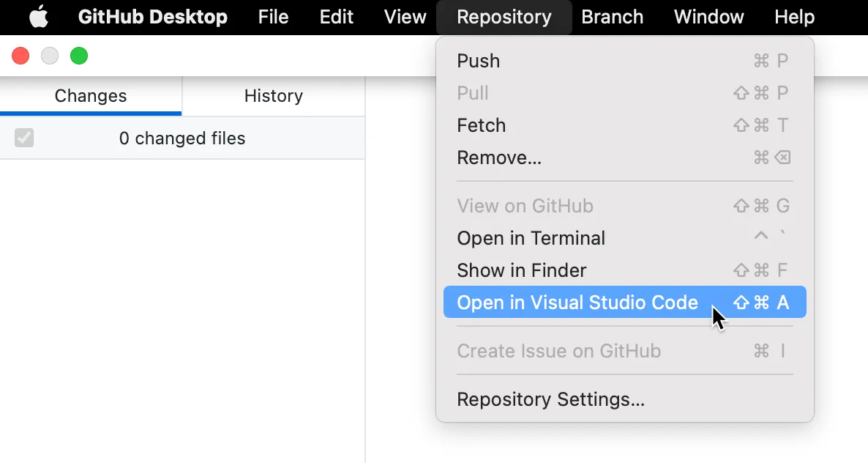Open the View menu
This screenshot has height=463, width=868.
click(x=403, y=17)
